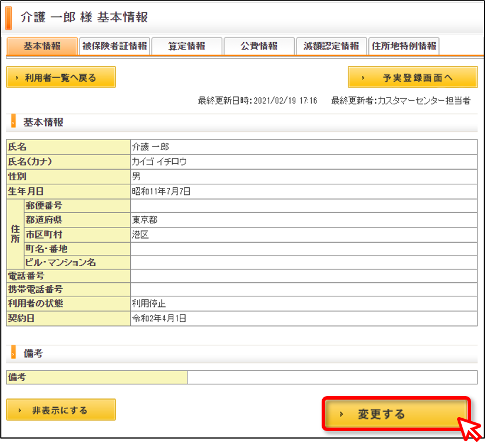
Task: Click the 利用者一覧へ戻る button
Action: point(61,77)
